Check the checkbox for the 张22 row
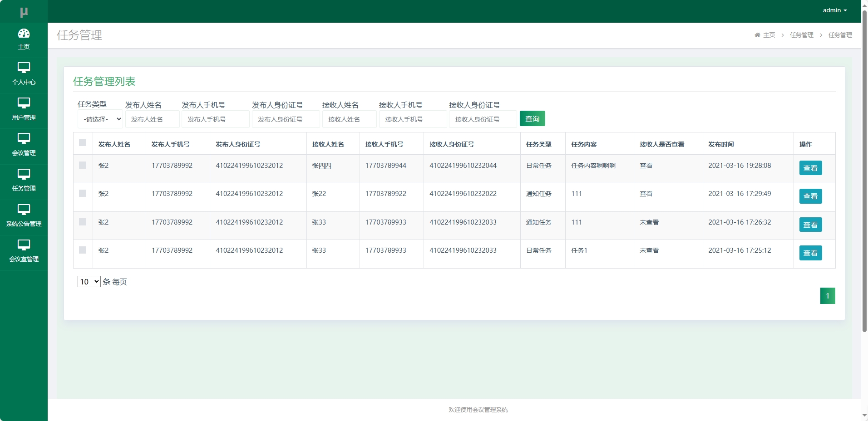The height and width of the screenshot is (421, 868). tap(83, 194)
